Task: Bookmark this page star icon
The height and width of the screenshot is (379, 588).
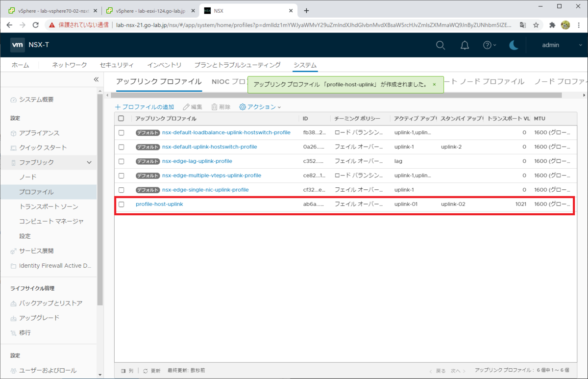Action: click(536, 25)
